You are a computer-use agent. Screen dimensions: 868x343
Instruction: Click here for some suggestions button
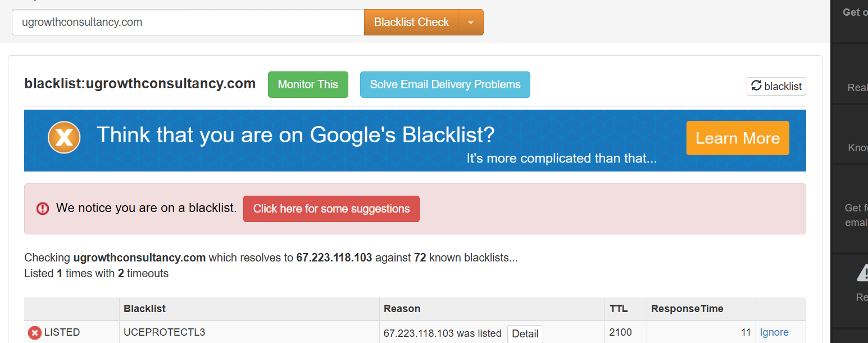tap(331, 209)
